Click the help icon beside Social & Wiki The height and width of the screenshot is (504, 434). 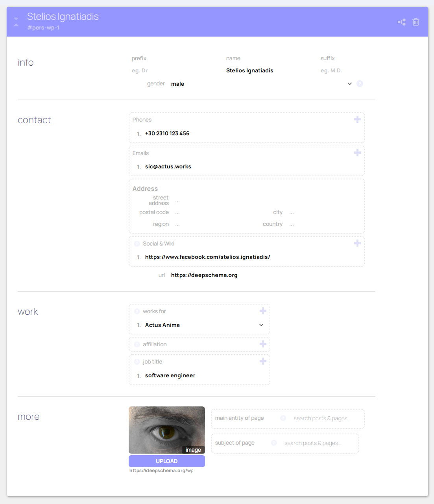[x=136, y=243]
